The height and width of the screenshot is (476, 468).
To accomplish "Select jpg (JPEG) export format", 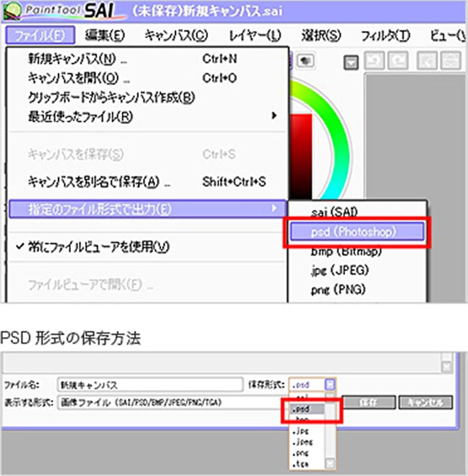I will pyautogui.click(x=357, y=270).
